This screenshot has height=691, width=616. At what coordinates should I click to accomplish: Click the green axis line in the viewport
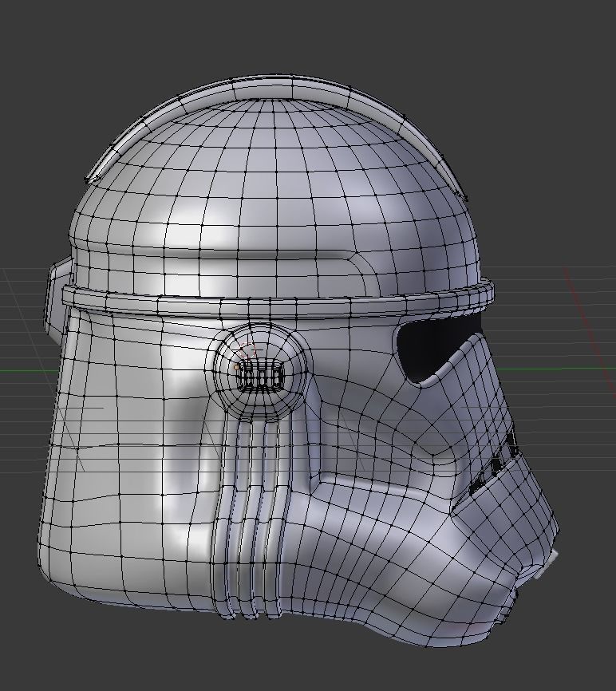(x=556, y=369)
